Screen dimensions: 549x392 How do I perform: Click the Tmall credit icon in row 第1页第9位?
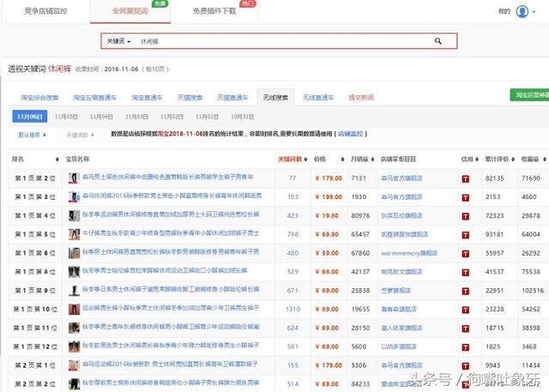pyautogui.click(x=465, y=292)
